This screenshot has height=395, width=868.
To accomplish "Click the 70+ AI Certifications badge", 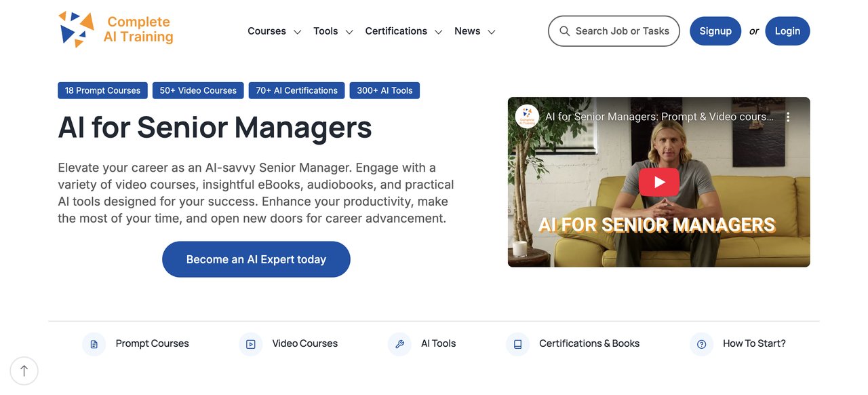I will pos(296,90).
